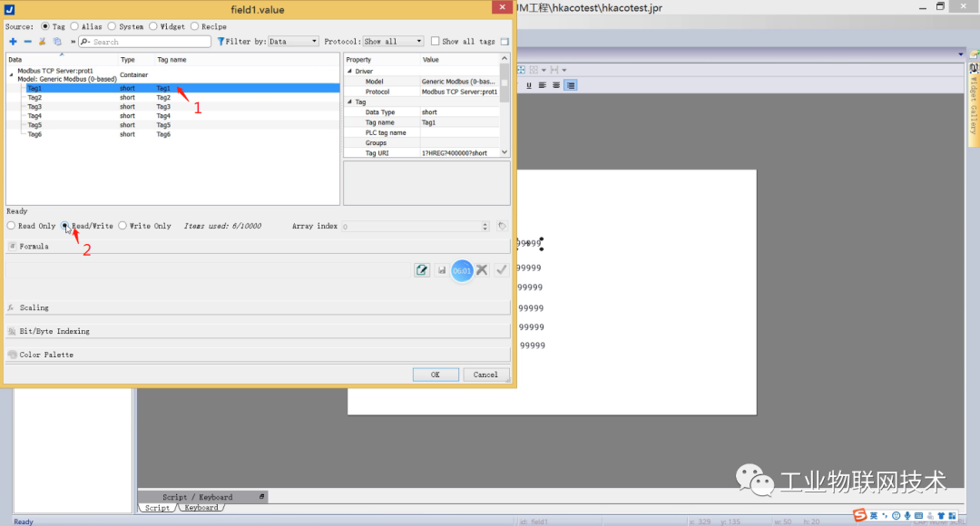980x526 pixels.
Task: Click the Cancel button
Action: click(485, 374)
